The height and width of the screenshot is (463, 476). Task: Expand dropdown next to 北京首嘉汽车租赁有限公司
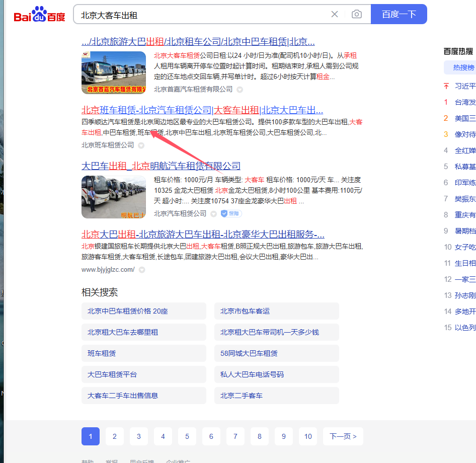[240, 90]
